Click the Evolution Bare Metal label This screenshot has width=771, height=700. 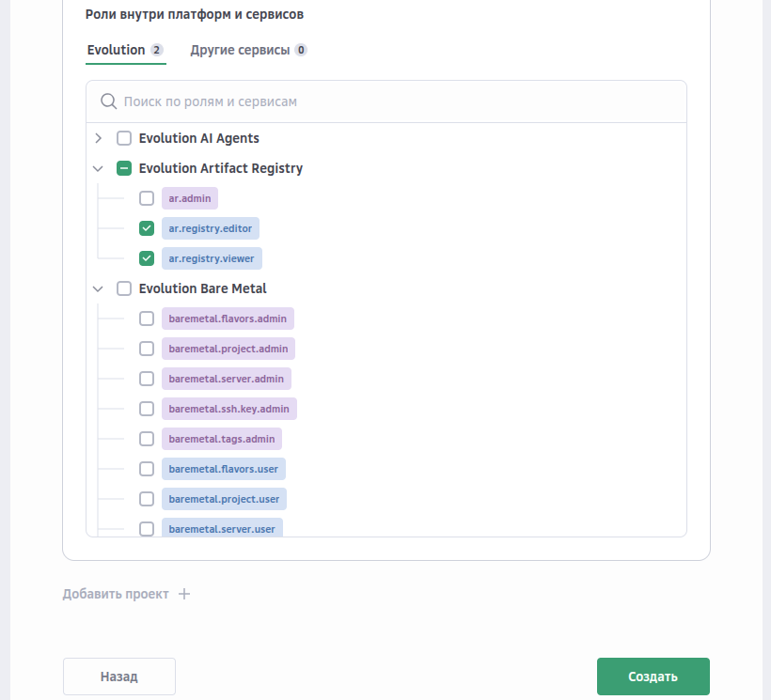[202, 288]
